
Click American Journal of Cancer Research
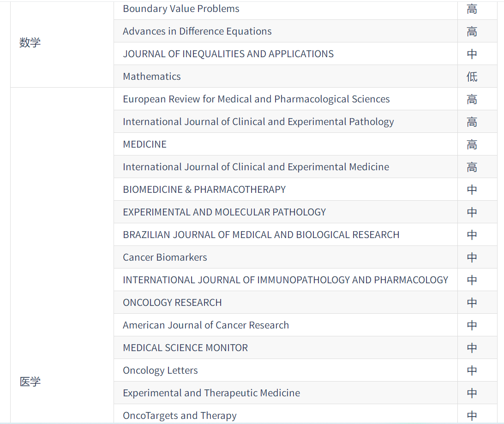pos(206,325)
